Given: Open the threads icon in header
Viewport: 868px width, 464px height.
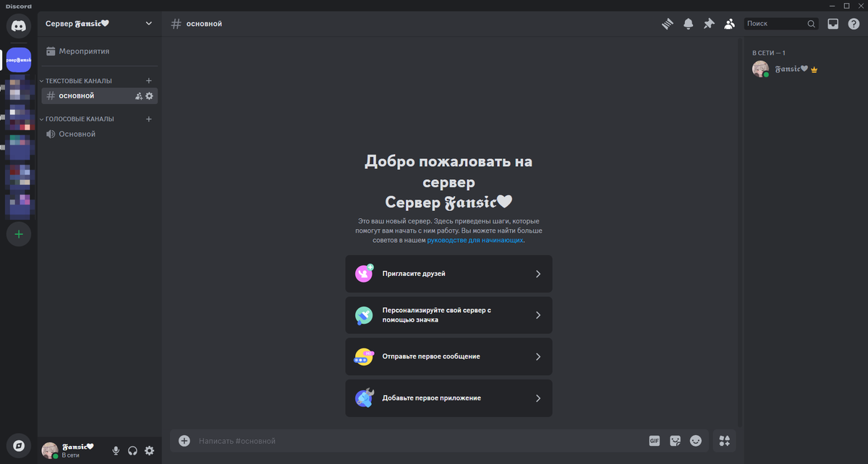Looking at the screenshot, I should click(668, 24).
